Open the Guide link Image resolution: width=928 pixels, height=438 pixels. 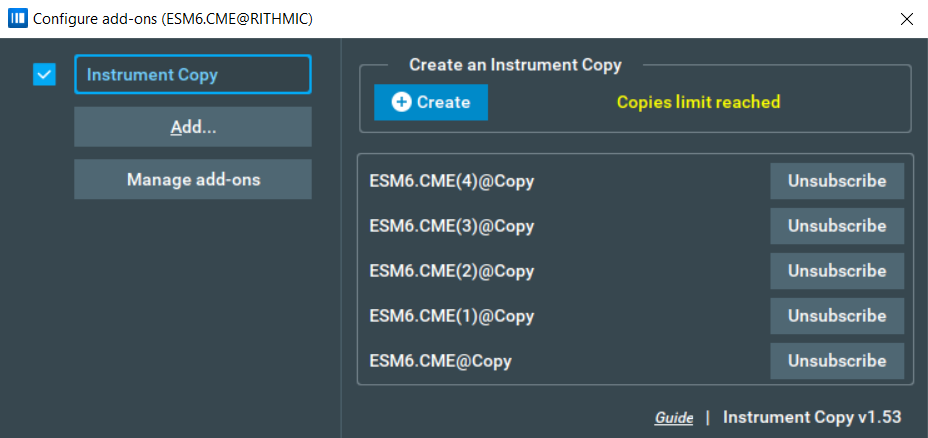click(x=674, y=418)
